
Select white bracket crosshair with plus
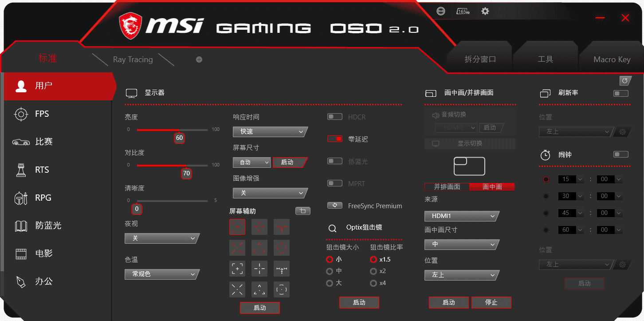tap(237, 268)
